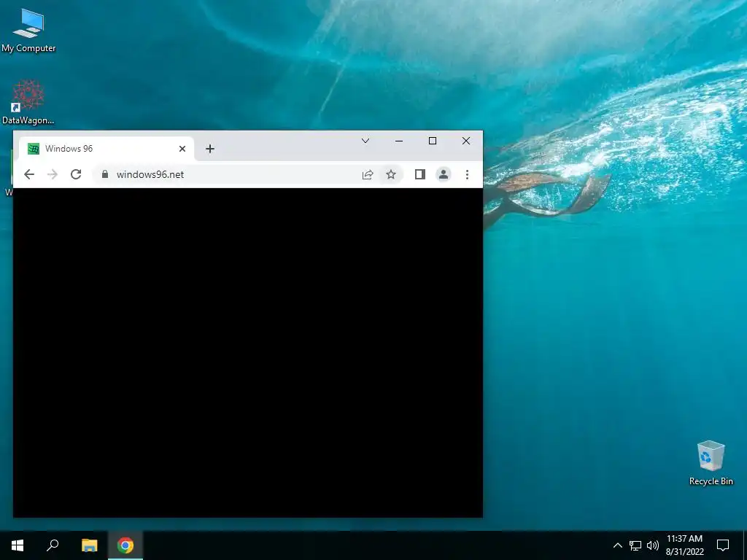Share this page from the address bar

[x=368, y=174]
